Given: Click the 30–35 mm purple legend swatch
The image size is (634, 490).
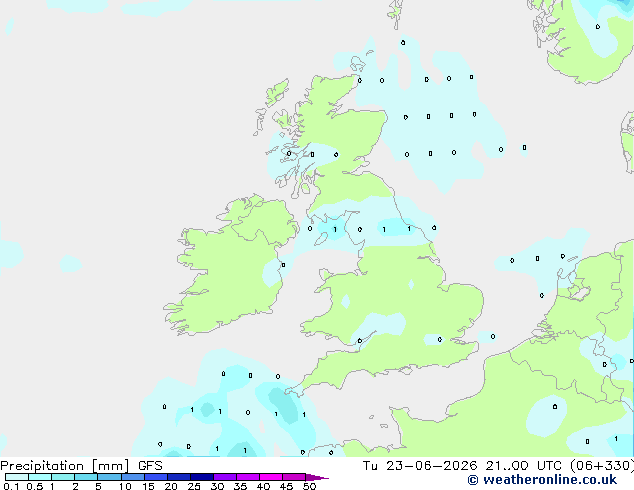Looking at the screenshot, I should tap(224, 477).
